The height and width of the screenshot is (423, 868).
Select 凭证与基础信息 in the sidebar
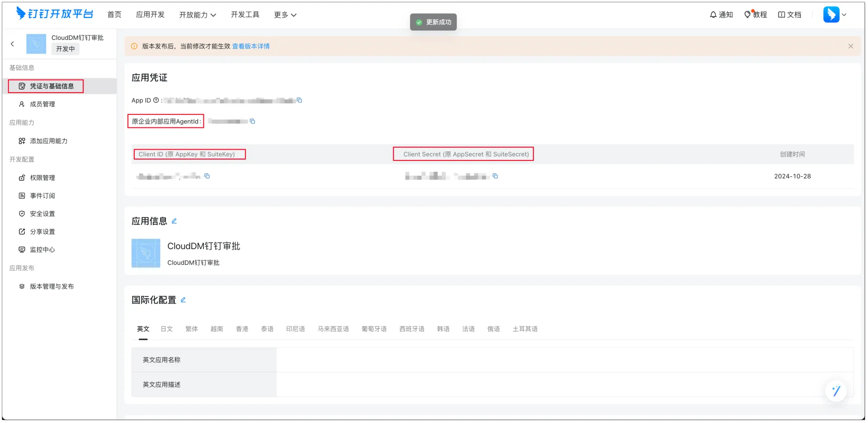click(59, 86)
